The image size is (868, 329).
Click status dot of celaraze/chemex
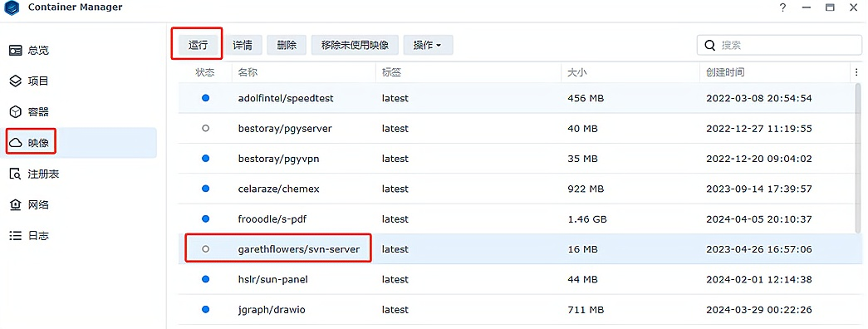point(205,189)
